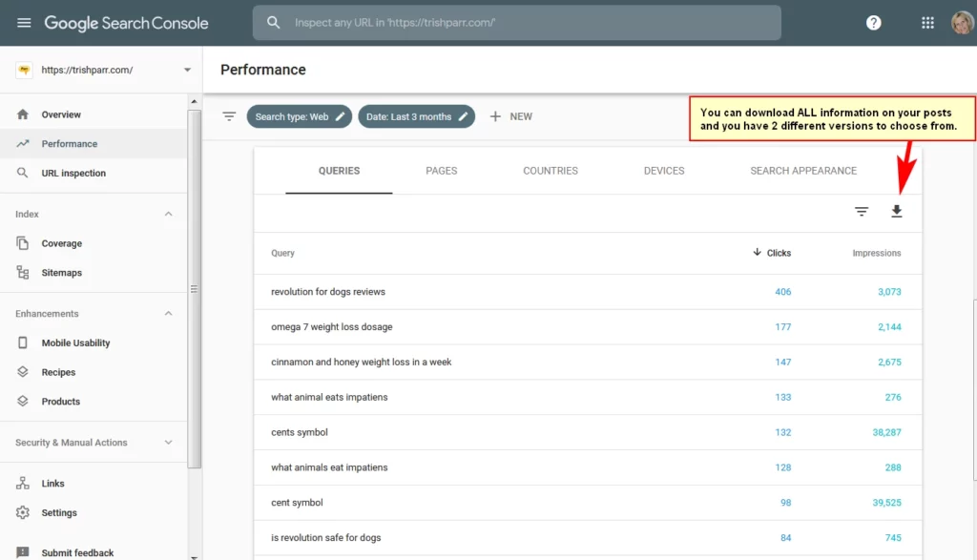The width and height of the screenshot is (977, 560).
Task: Edit Date filter with pencil icon
Action: (x=463, y=116)
